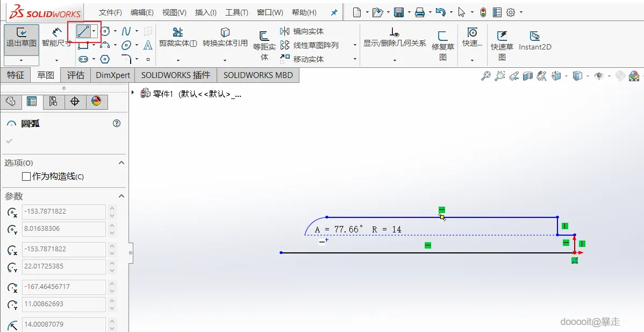644x332 pixels.
Task: Click the Exit Sketch (退出草图) button
Action: (22, 39)
